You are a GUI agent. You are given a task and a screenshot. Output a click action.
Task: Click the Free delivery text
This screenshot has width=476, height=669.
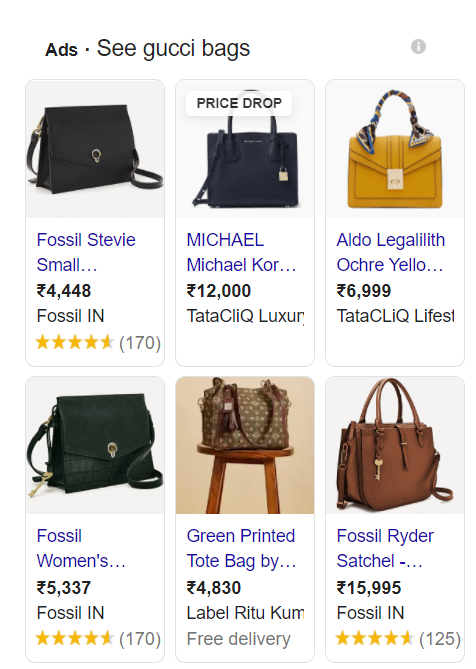click(238, 639)
